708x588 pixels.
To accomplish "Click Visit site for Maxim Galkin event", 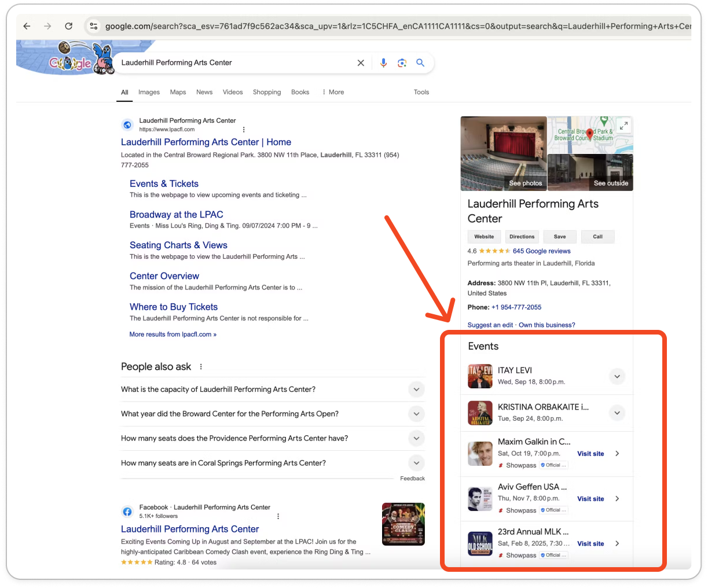I will [x=590, y=454].
